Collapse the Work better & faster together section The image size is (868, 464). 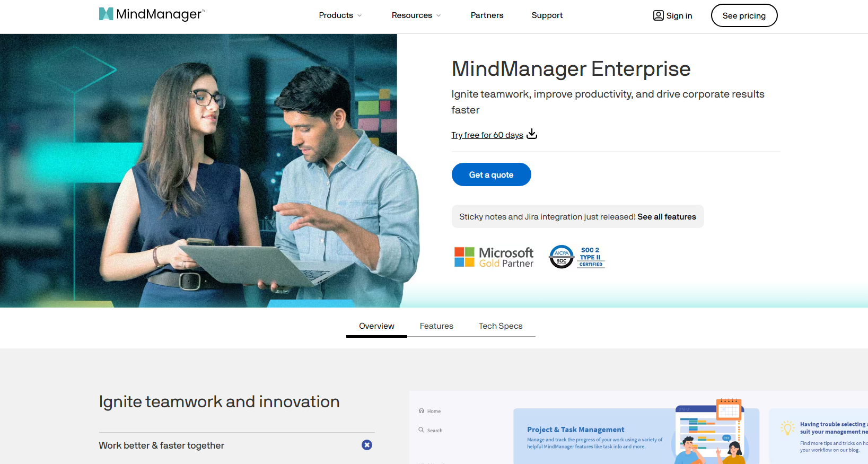coord(367,445)
